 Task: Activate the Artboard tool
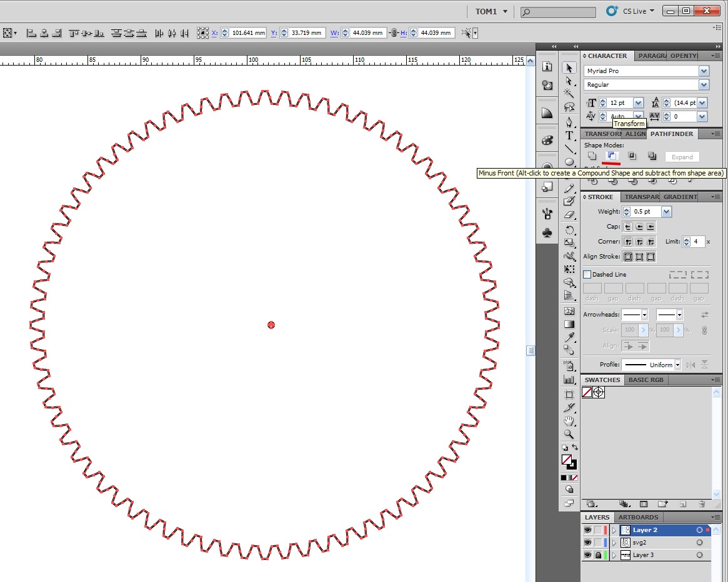(569, 395)
